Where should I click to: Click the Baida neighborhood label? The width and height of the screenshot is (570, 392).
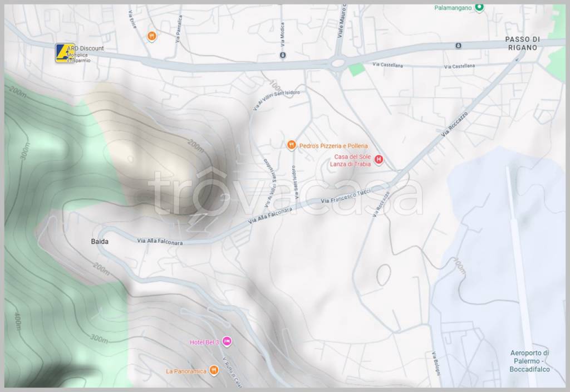click(100, 242)
